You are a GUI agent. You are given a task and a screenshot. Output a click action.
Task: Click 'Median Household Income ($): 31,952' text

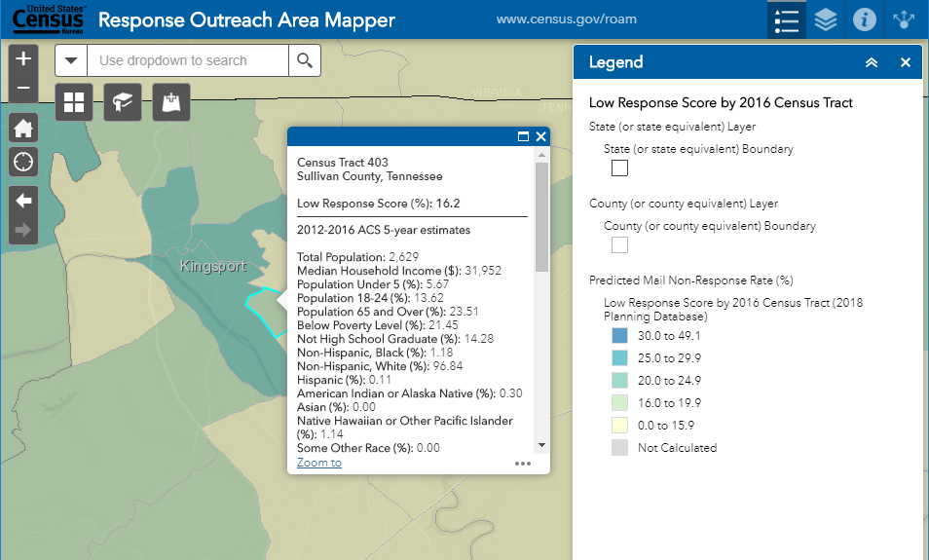399,270
